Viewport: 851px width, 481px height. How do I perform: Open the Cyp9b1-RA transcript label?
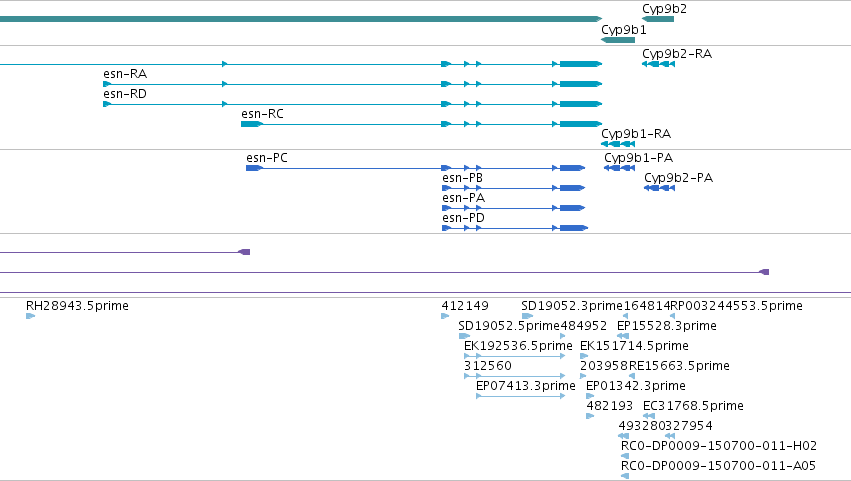coord(636,134)
